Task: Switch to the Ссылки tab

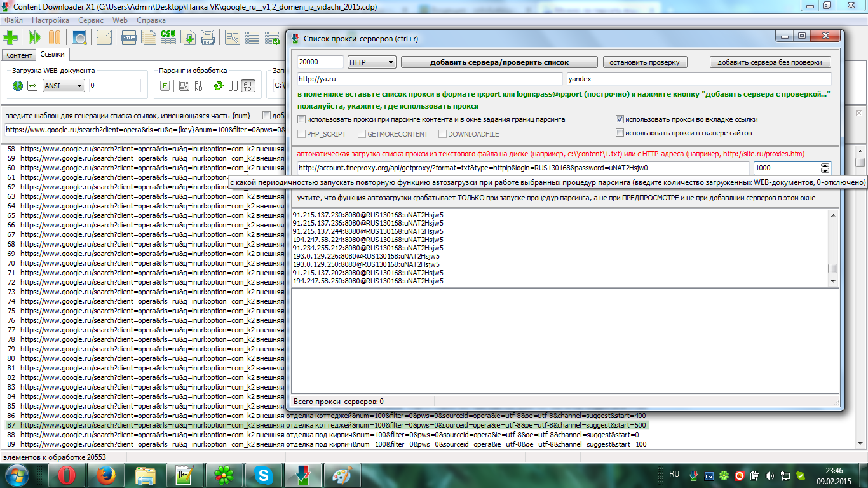Action: [x=52, y=55]
